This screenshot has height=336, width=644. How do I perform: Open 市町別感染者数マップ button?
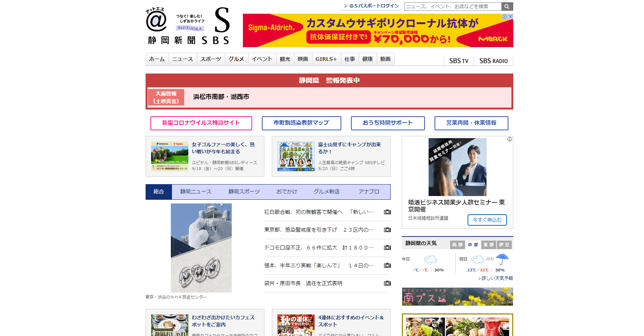coord(302,123)
